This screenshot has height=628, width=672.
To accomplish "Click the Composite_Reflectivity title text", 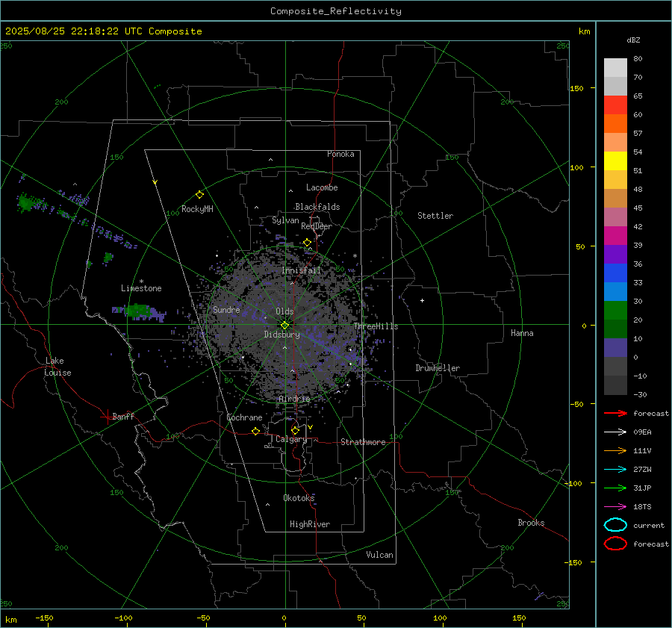I will coord(335,11).
